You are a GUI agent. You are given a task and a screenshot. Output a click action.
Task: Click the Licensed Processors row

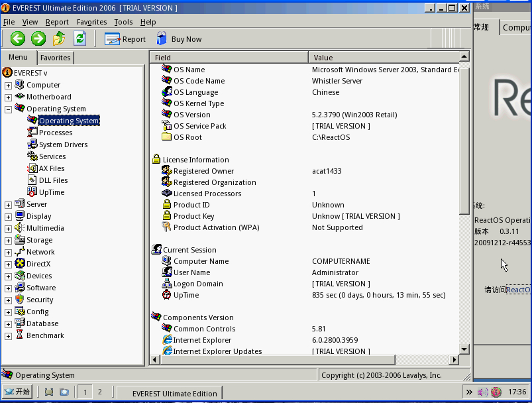(x=304, y=193)
